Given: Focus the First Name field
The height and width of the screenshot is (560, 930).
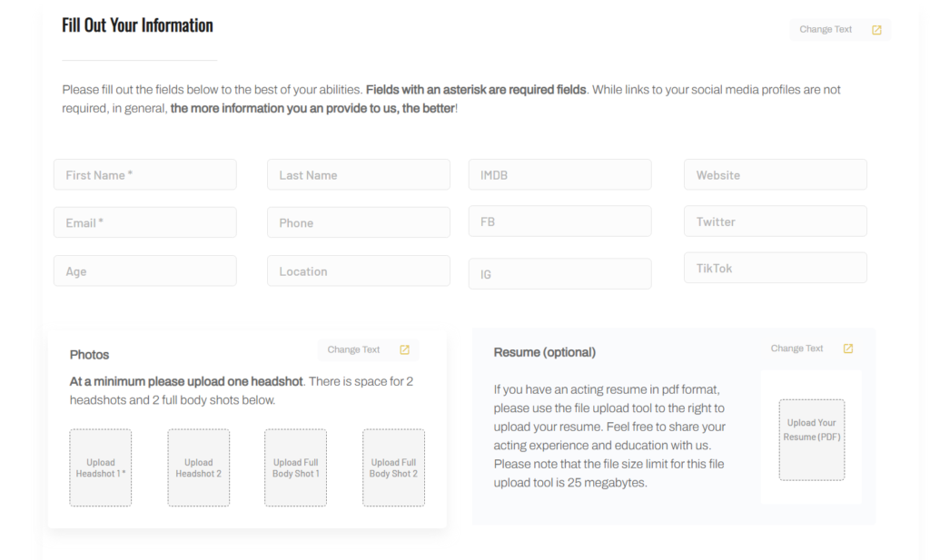Looking at the screenshot, I should [x=145, y=175].
